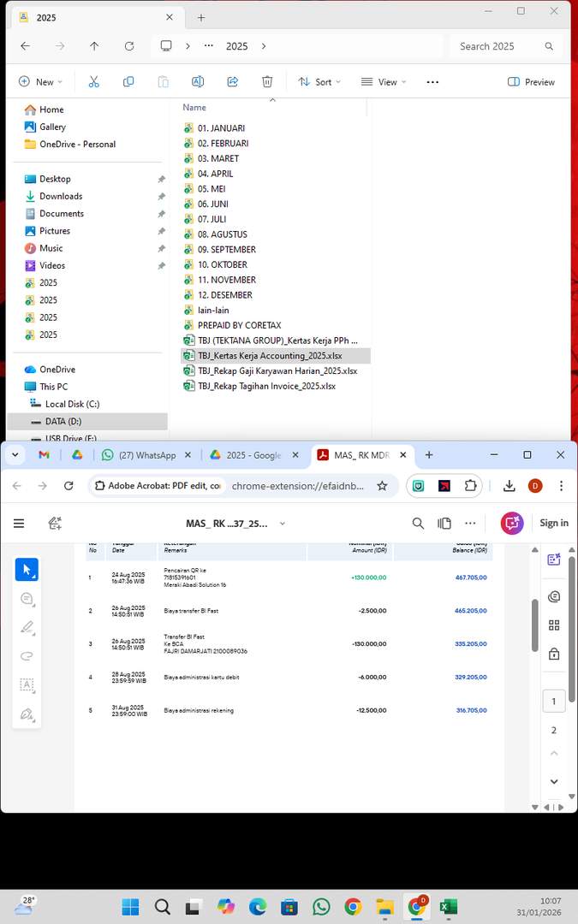Go to previous page with Acrobat up chevron
This screenshot has width=578, height=924.
[554, 753]
